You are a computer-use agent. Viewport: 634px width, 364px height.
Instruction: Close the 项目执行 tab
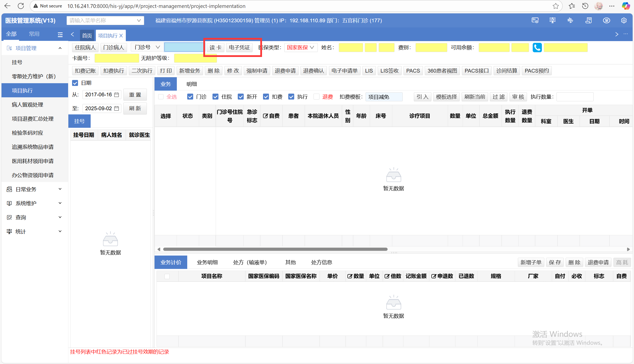pyautogui.click(x=121, y=36)
